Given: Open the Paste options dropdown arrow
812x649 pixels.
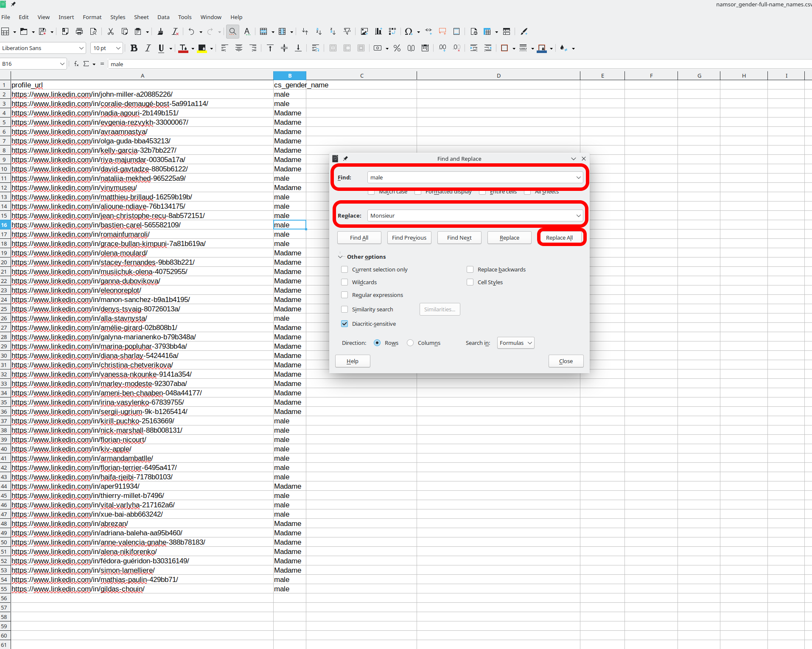Looking at the screenshot, I should point(147,32).
